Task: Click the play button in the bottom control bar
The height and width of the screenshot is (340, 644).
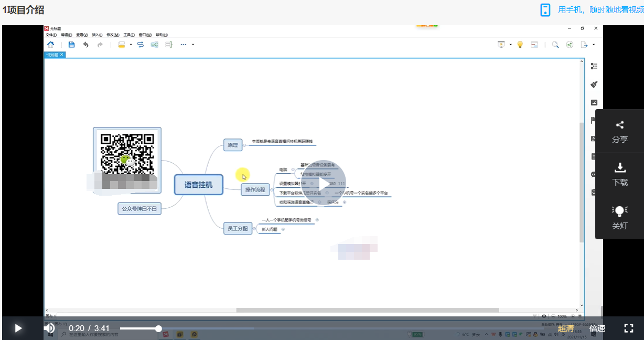Action: (x=18, y=328)
